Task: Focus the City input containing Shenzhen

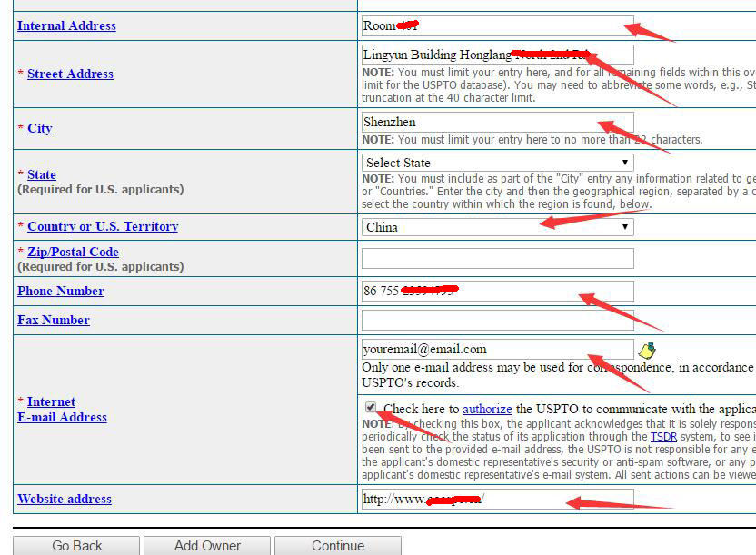Action: pyautogui.click(x=498, y=122)
